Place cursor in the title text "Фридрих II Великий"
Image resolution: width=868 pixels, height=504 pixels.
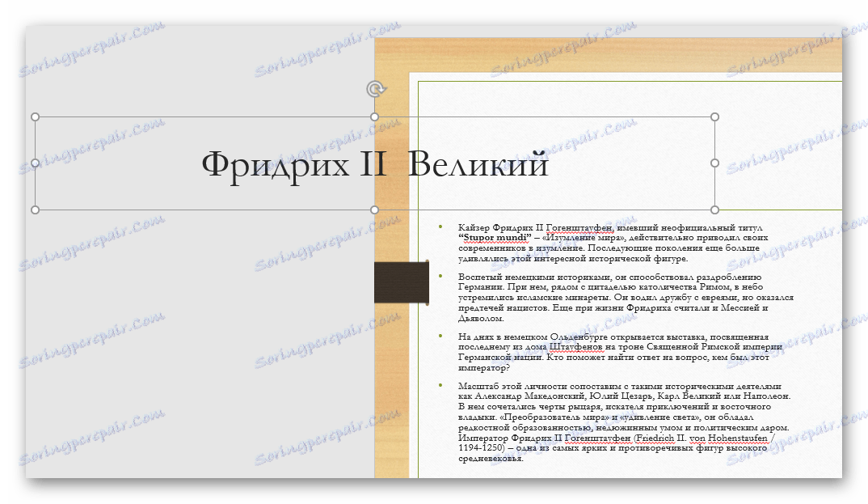[375, 165]
